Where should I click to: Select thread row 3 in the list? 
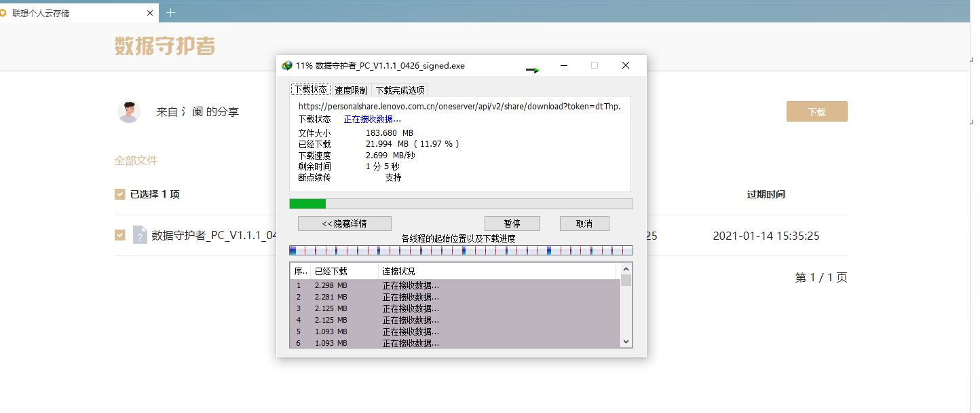(455, 308)
